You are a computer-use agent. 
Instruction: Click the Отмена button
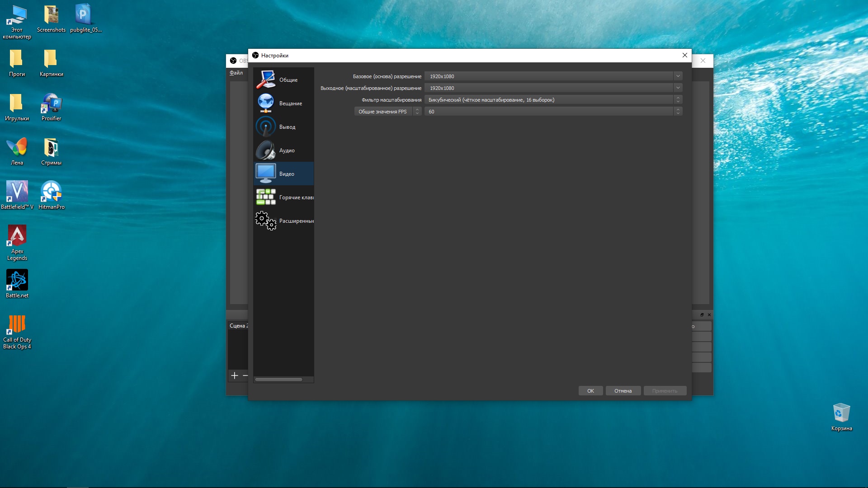click(x=623, y=391)
